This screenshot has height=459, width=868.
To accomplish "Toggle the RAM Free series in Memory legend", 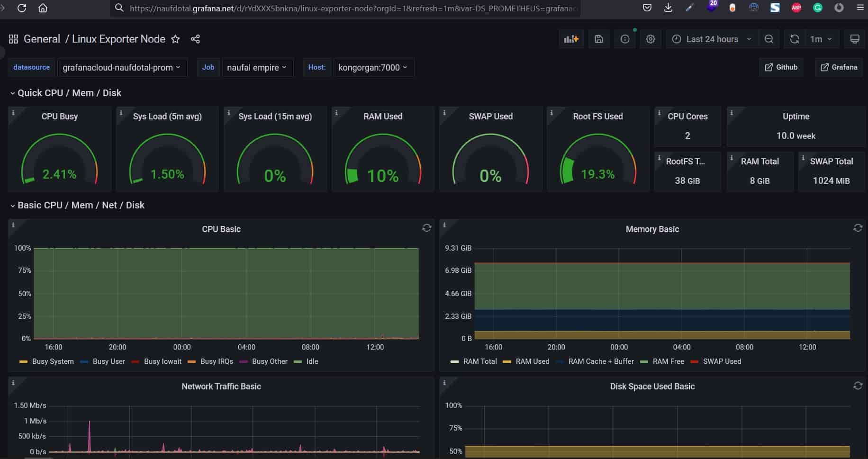I will tap(668, 361).
